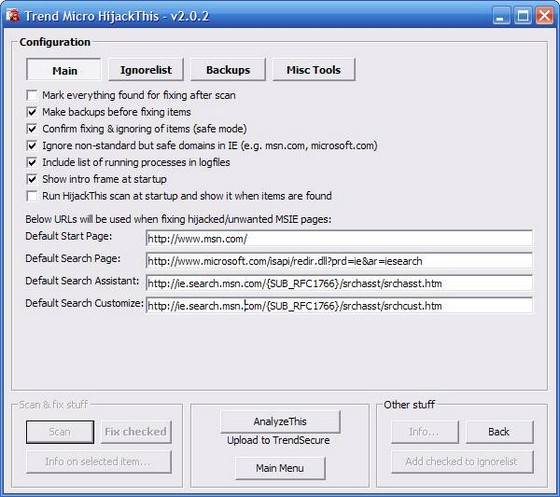Click the Default Search Page URL field
The width and height of the screenshot is (560, 497).
[x=339, y=261]
